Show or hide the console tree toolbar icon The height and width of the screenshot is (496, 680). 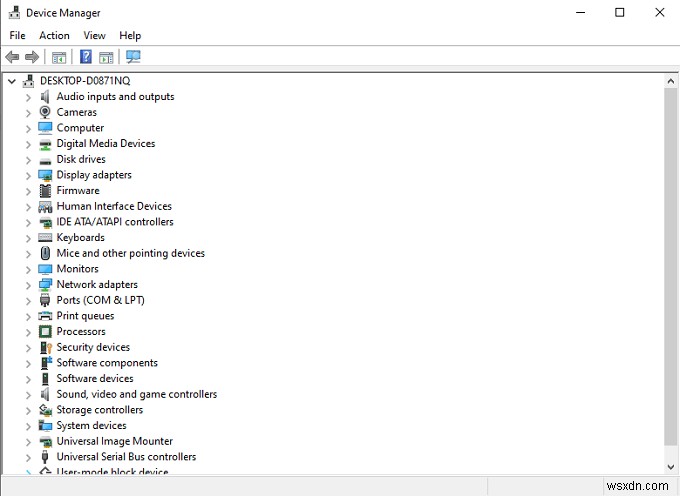click(x=59, y=57)
